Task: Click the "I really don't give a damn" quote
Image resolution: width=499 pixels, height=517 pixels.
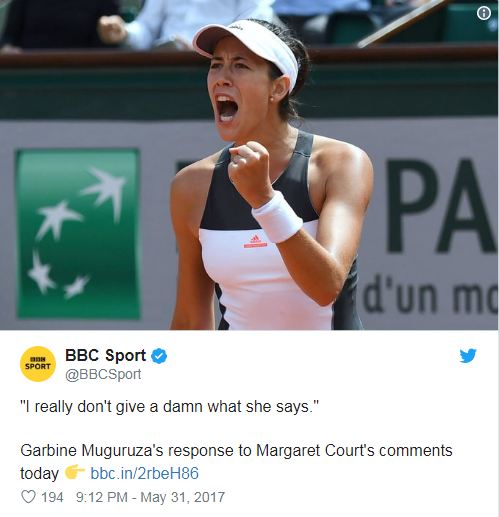Action: point(169,407)
